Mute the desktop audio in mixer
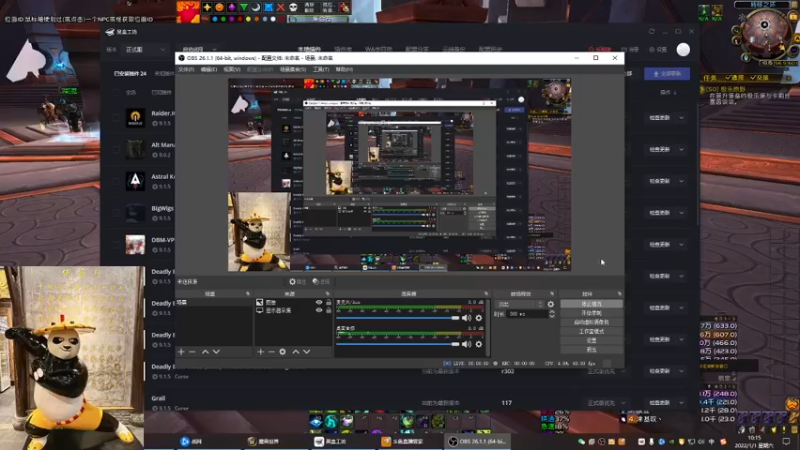The width and height of the screenshot is (800, 450). click(466, 344)
